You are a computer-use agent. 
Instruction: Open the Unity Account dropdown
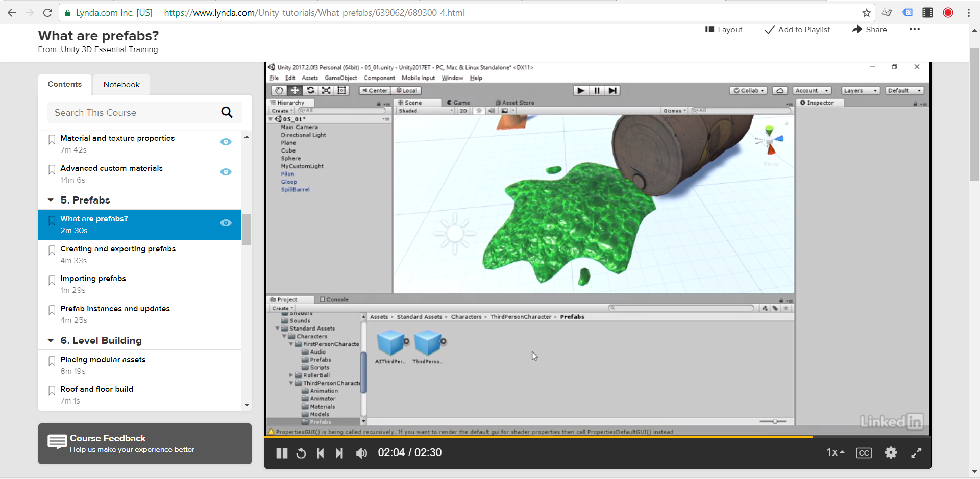[812, 90]
